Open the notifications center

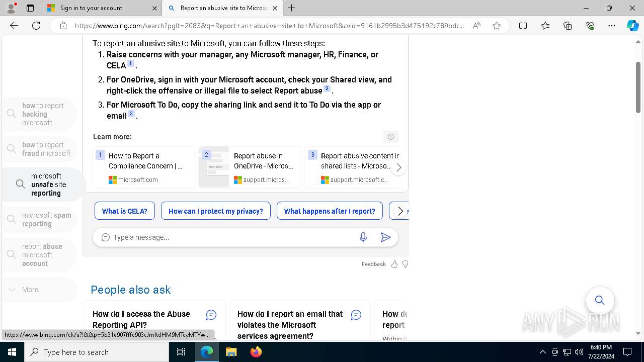tap(627, 352)
